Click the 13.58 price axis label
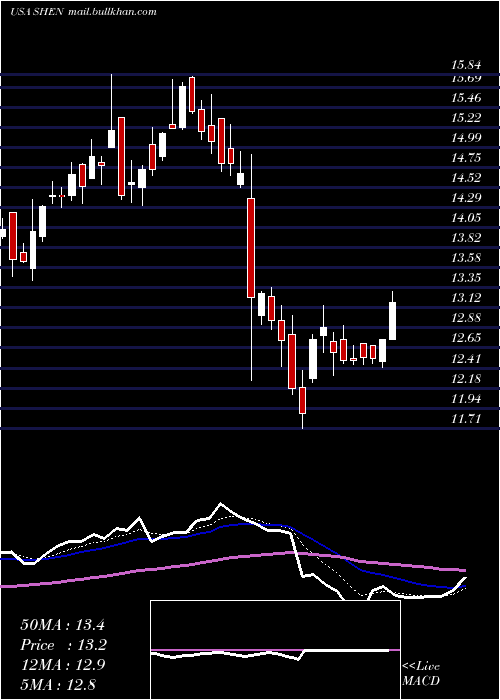Image resolution: width=500 pixels, height=700 pixels. click(466, 258)
